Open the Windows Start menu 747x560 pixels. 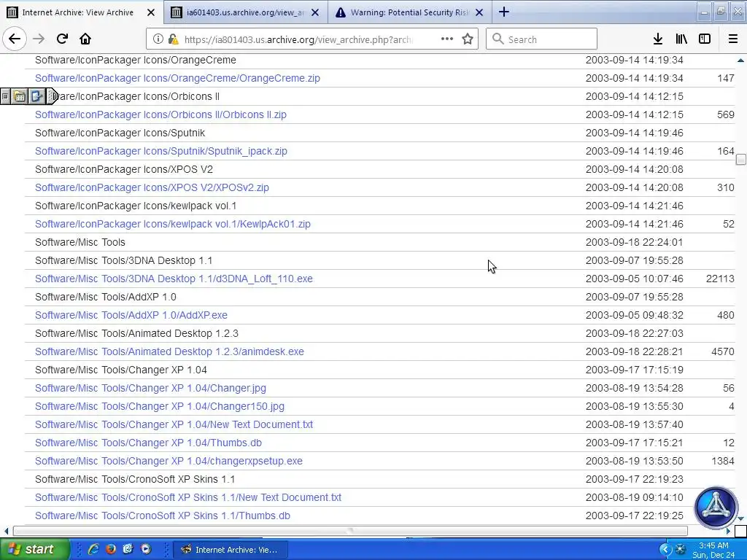pos(34,549)
